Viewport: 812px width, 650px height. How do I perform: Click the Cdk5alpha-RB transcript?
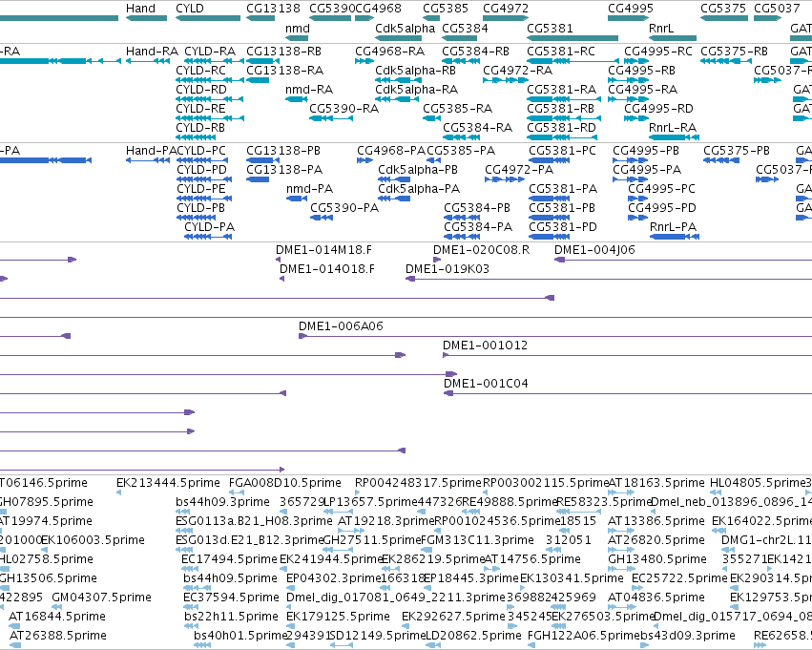(398, 80)
